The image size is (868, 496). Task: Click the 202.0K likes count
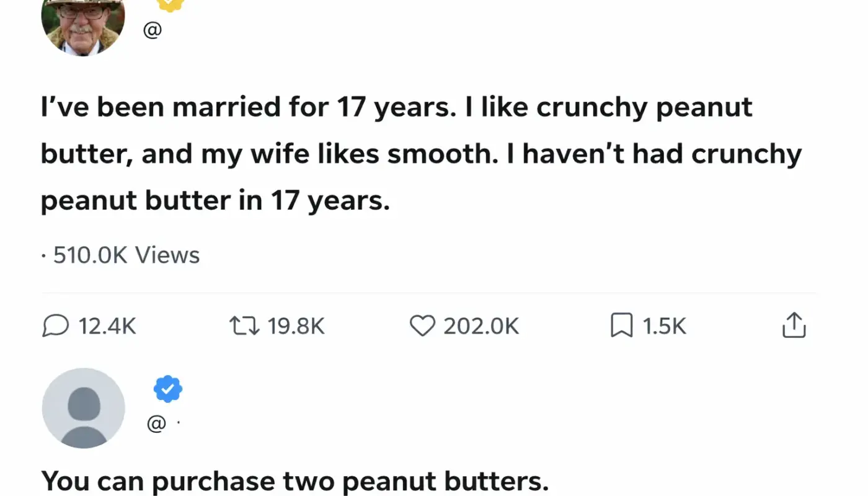point(481,326)
